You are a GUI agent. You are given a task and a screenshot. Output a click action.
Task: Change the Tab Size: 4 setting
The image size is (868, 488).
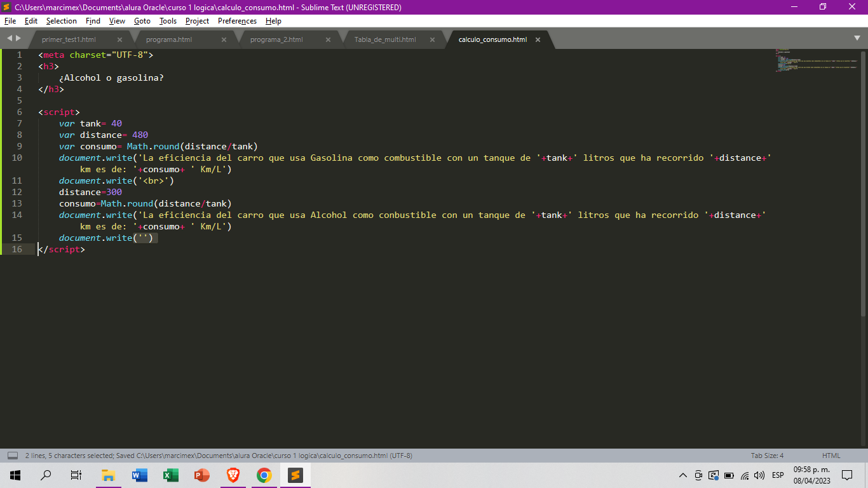click(767, 456)
